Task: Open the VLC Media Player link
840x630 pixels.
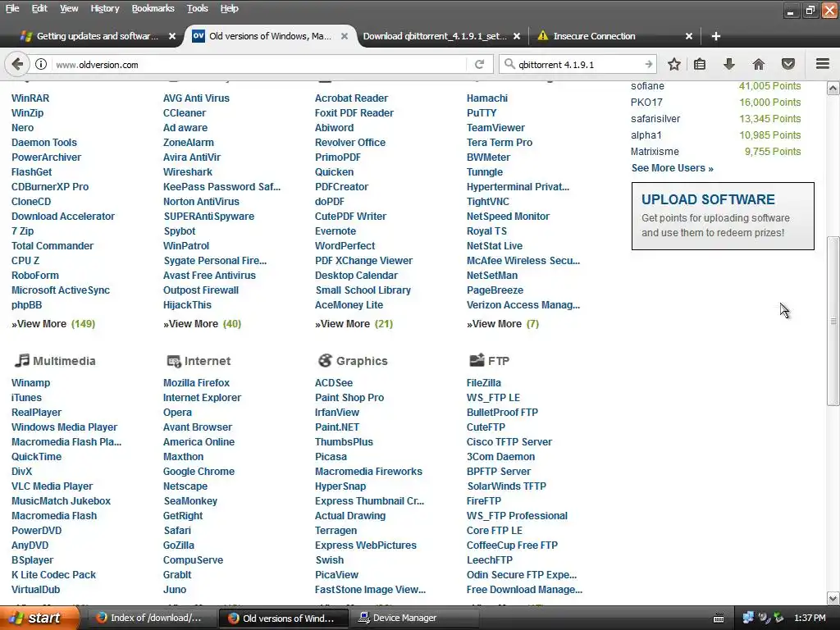Action: (52, 486)
